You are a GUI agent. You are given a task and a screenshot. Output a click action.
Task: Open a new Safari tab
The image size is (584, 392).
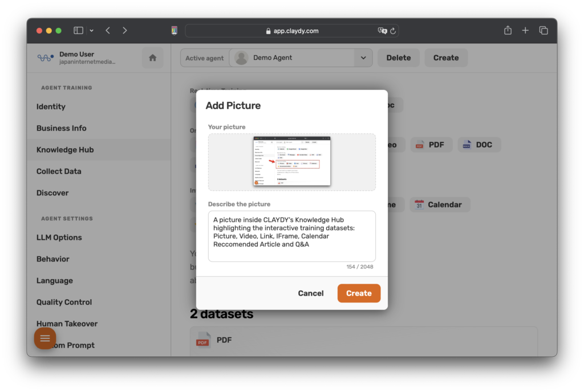click(525, 31)
